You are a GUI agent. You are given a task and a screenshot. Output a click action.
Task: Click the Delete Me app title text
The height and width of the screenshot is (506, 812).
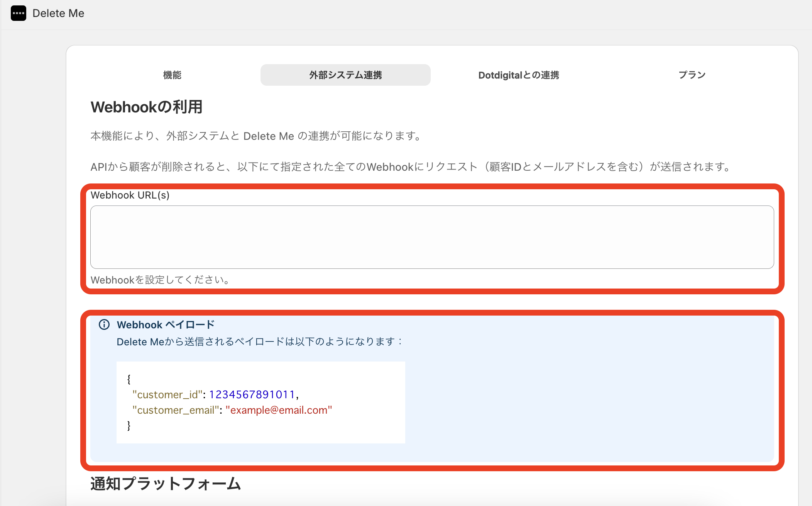tap(58, 13)
